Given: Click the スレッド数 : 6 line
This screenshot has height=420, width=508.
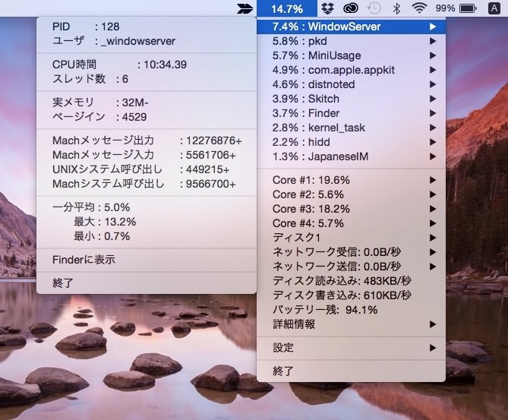Looking at the screenshot, I should (x=147, y=79).
